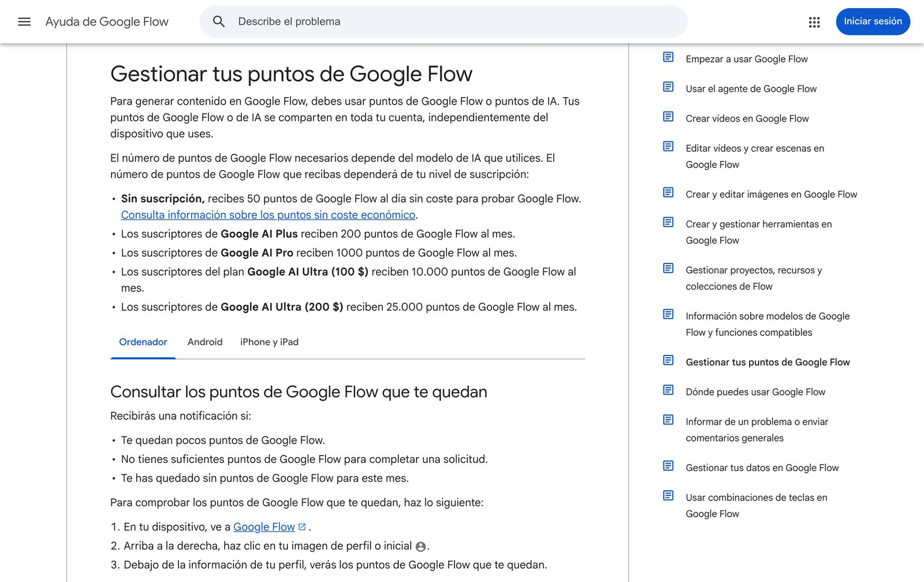Click the bold text Google AI Pro
The height and width of the screenshot is (582, 924).
[257, 253]
